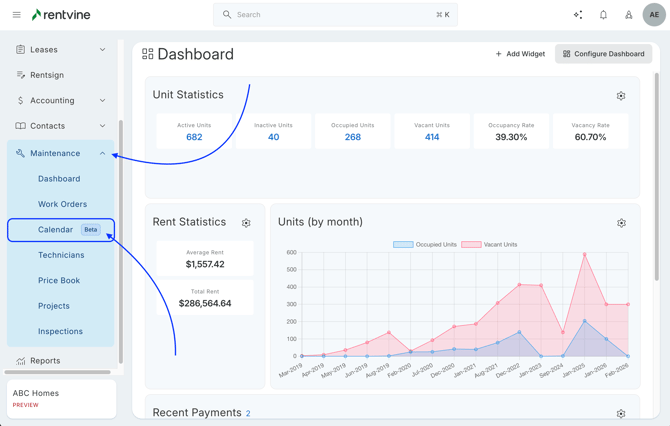Open Unit Statistics widget settings gear
The image size is (670, 426).
point(621,96)
